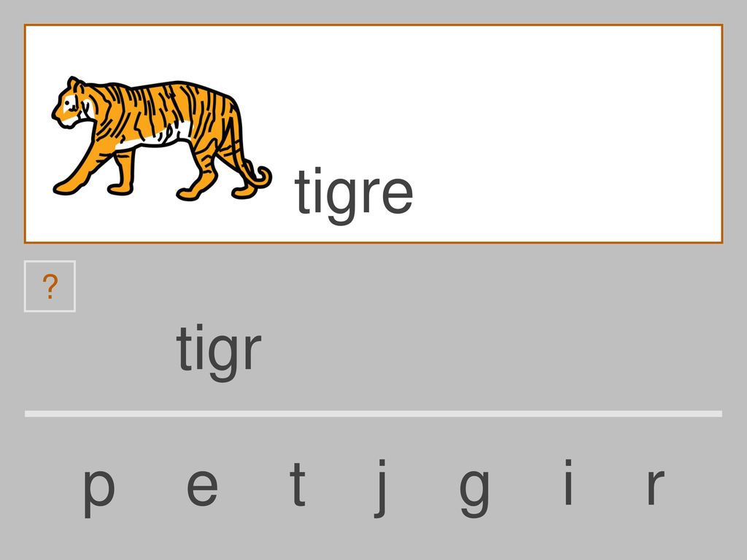
Task: Choose letter "e" from the letter choices row
Action: coord(202,486)
